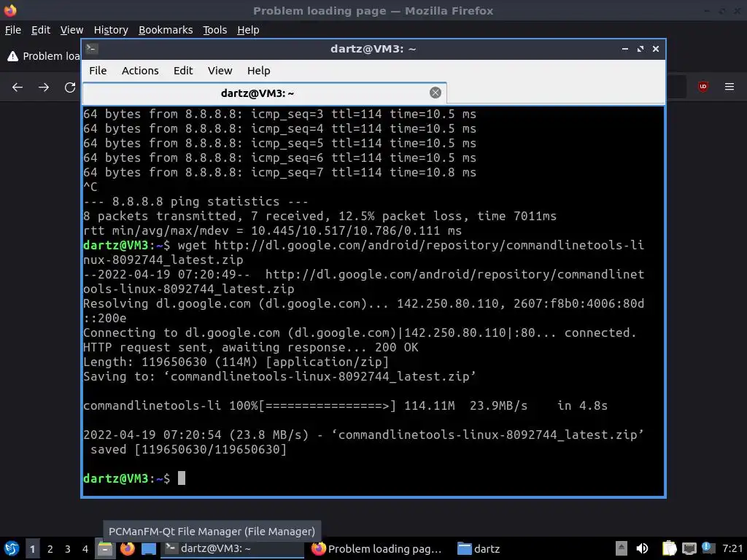This screenshot has width=747, height=560.
Task: Click the '8.8.8.8 ping statistics' line
Action: pos(196,201)
